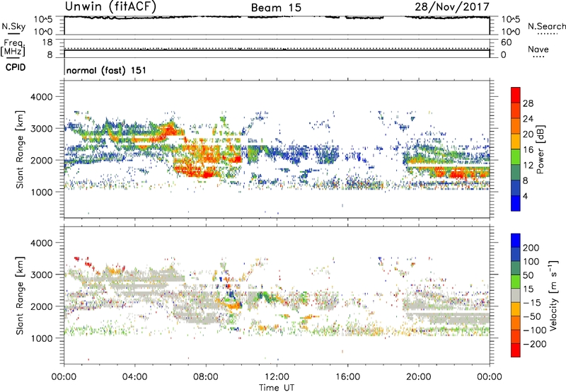The width and height of the screenshot is (566, 392).
Task: Click the 'N.Search' legend label
Action: [x=546, y=26]
